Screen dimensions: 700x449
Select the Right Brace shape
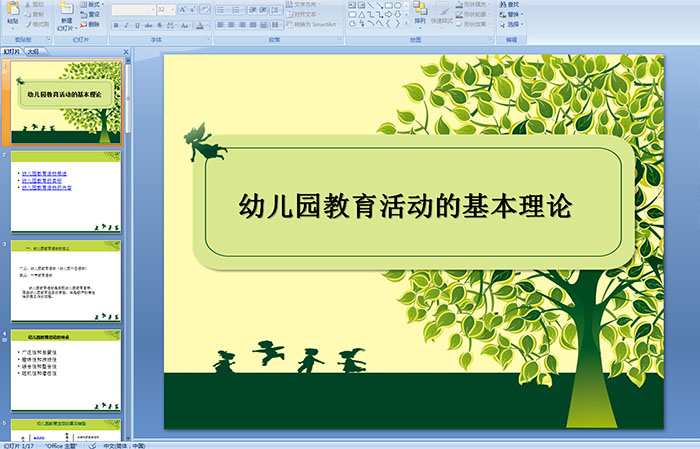[x=397, y=23]
